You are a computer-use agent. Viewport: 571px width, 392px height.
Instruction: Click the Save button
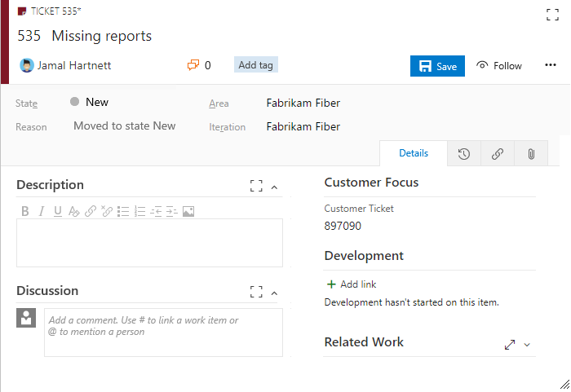pos(437,66)
